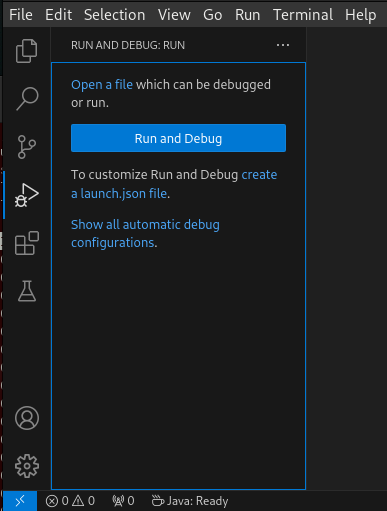The height and width of the screenshot is (511, 387).
Task: Open the Explorer view in activity bar
Action: (x=27, y=51)
